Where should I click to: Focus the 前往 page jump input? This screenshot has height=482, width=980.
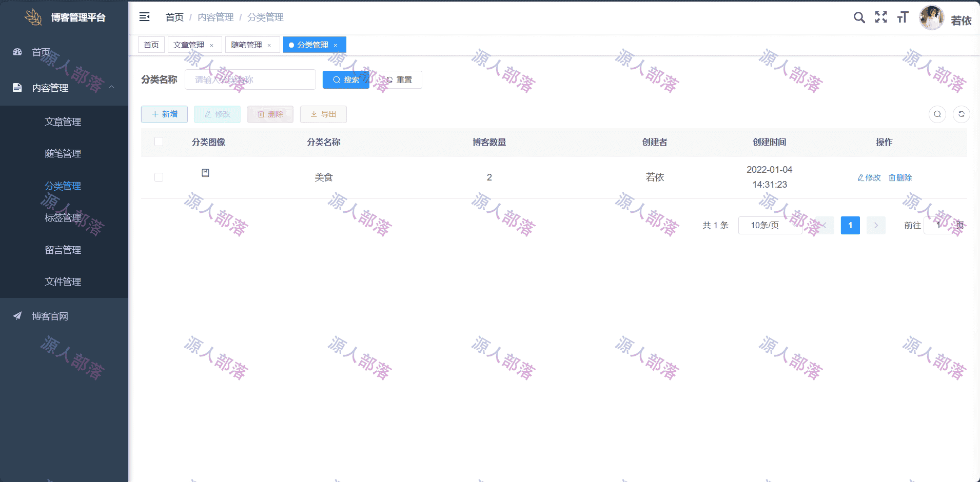coord(938,225)
